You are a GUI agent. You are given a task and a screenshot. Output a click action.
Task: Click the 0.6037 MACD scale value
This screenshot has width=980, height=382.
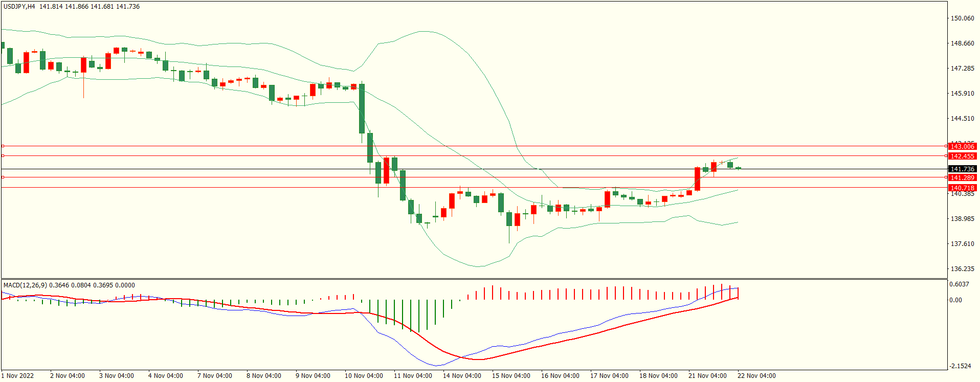click(959, 284)
